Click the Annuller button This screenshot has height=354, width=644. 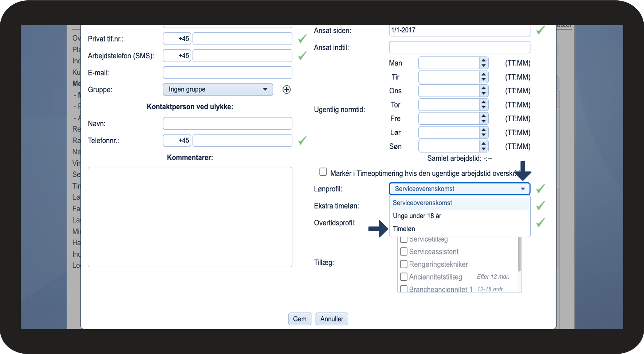click(x=332, y=319)
